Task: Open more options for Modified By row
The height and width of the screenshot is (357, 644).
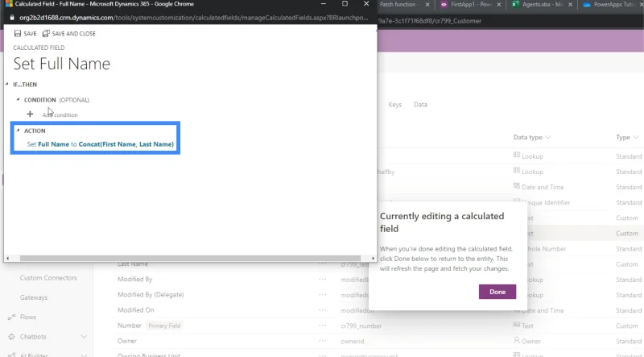Action: pyautogui.click(x=323, y=280)
